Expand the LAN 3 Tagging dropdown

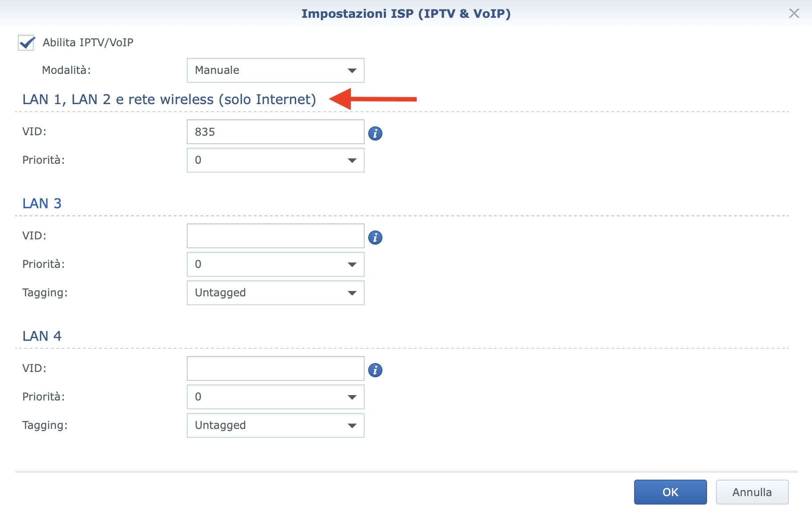click(x=275, y=293)
